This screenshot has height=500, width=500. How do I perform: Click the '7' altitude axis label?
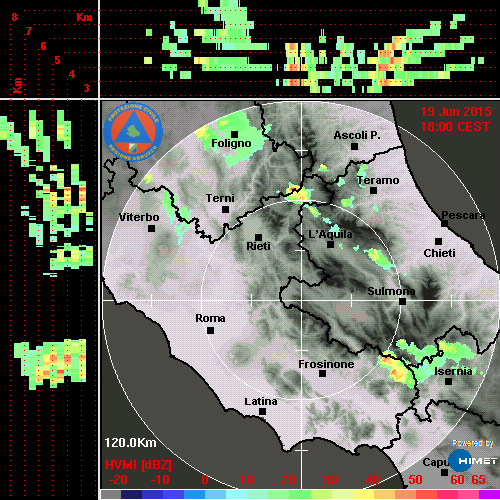[x=29, y=31]
